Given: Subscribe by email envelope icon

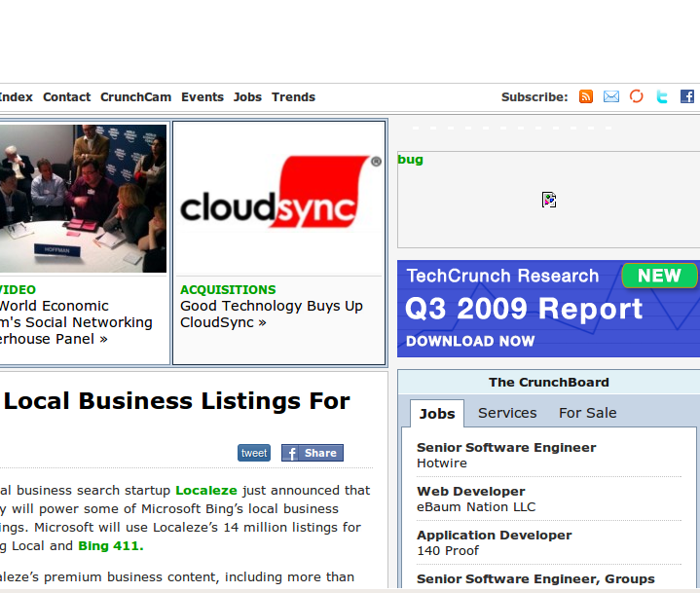Looking at the screenshot, I should coord(611,96).
